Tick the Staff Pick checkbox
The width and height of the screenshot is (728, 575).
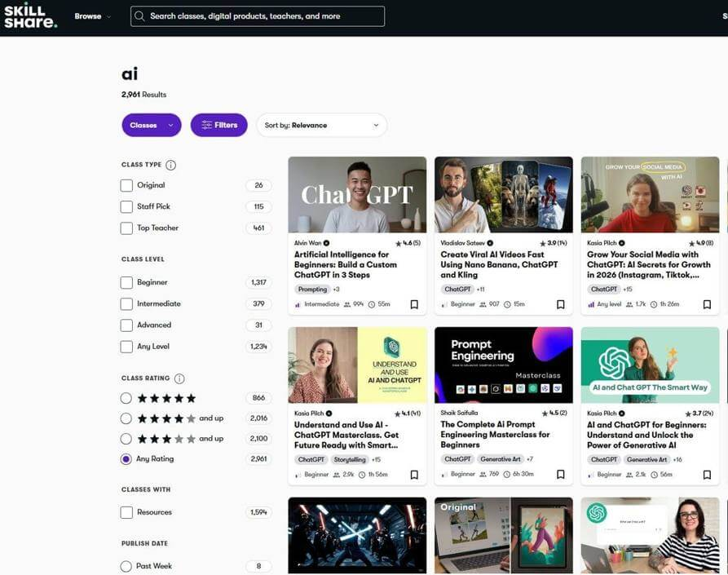[126, 206]
